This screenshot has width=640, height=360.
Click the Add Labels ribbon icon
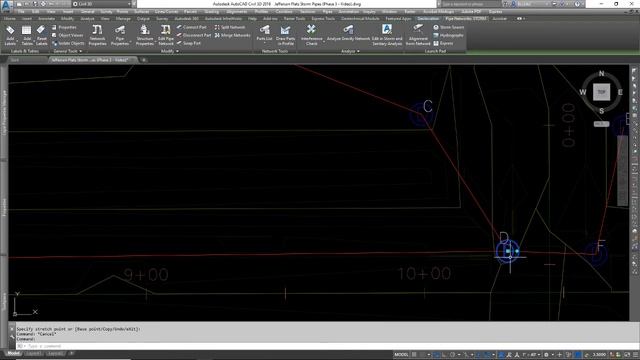tap(10, 35)
